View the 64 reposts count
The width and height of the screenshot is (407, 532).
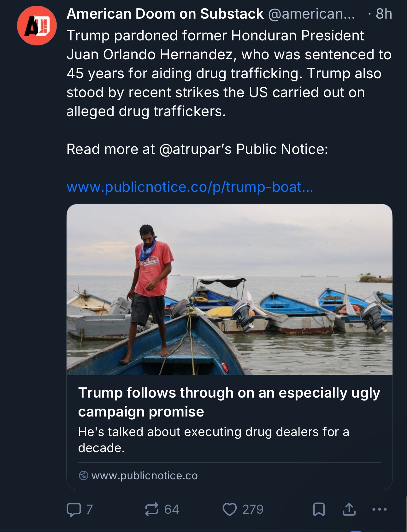point(172,509)
